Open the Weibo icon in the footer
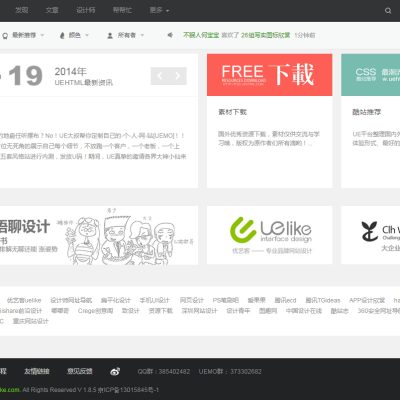This screenshot has height=400, width=400. (115, 371)
